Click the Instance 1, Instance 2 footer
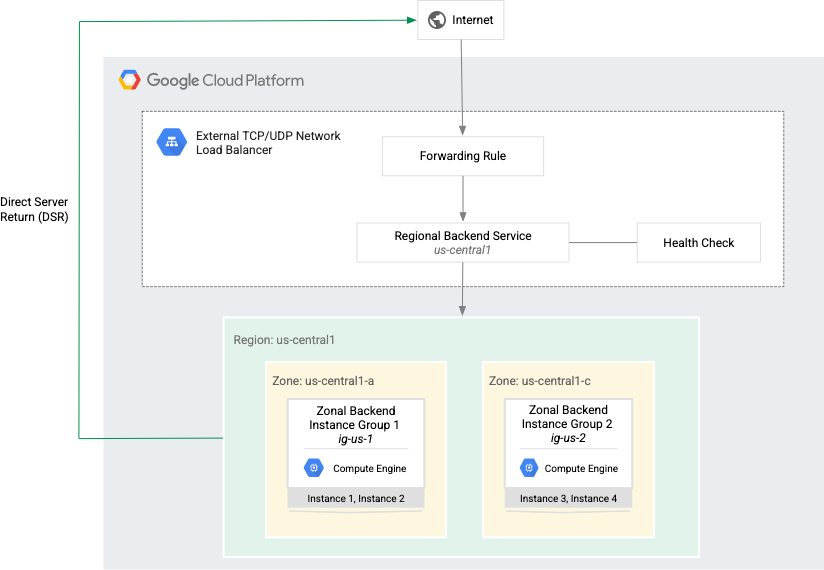The image size is (824, 570). pyautogui.click(x=356, y=498)
